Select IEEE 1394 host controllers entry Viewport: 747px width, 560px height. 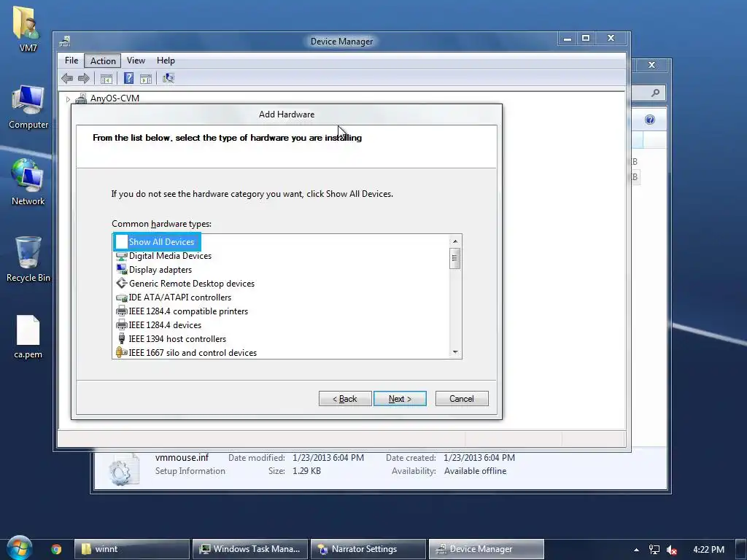click(x=177, y=339)
